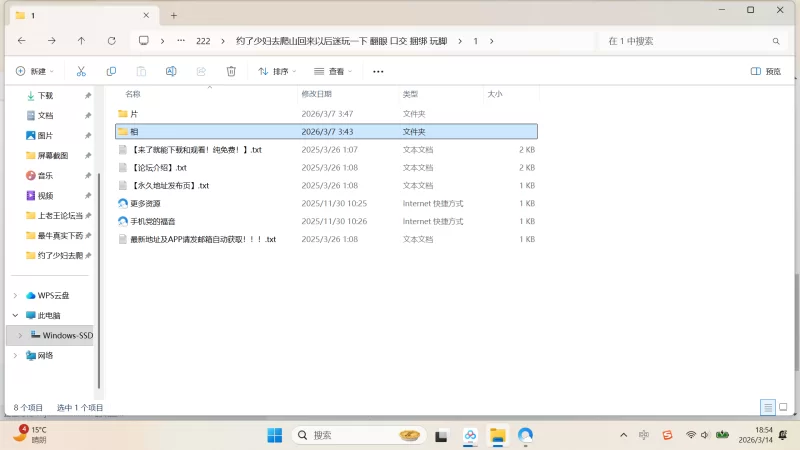The image size is (800, 450).
Task: Open the 更多资源 internet shortcut
Action: 145,203
